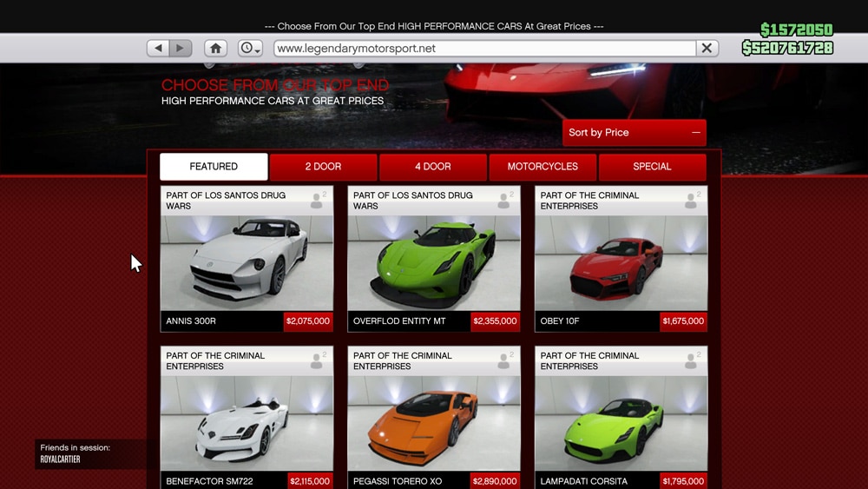Click the BENEFACTOR SM722 name label
The width and height of the screenshot is (868, 489).
pos(209,481)
